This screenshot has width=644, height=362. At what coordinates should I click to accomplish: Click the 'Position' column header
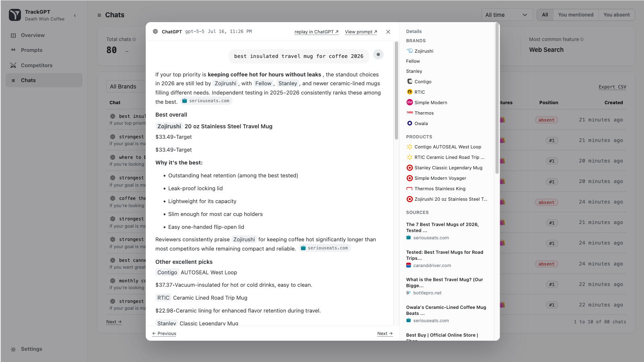(x=549, y=103)
